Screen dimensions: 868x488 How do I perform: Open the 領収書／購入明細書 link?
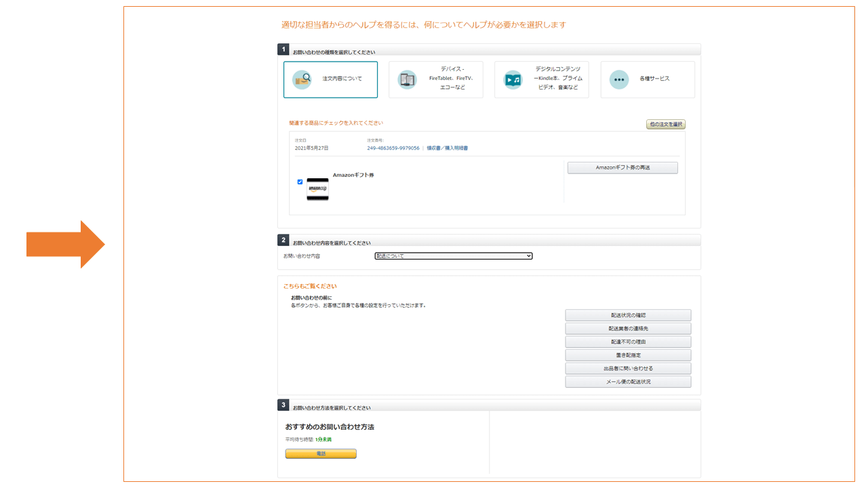click(447, 148)
